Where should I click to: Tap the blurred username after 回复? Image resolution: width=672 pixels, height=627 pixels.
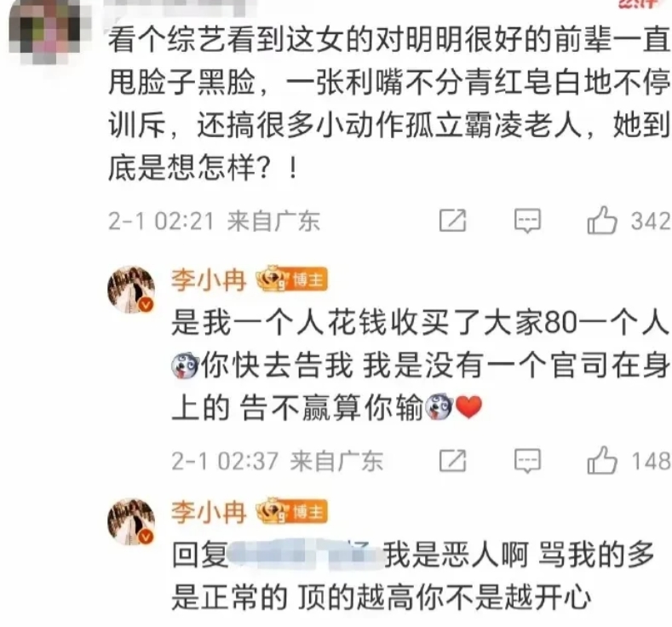pos(306,555)
